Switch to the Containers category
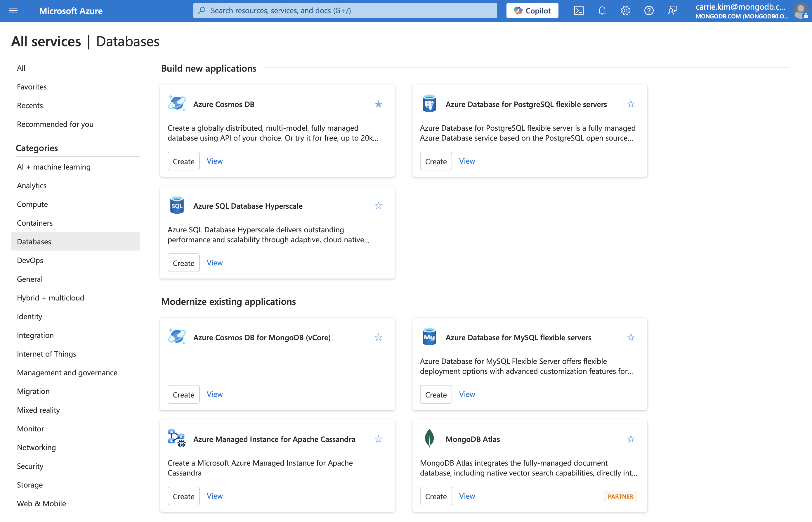Viewport: 812px width, 522px height. [x=34, y=223]
